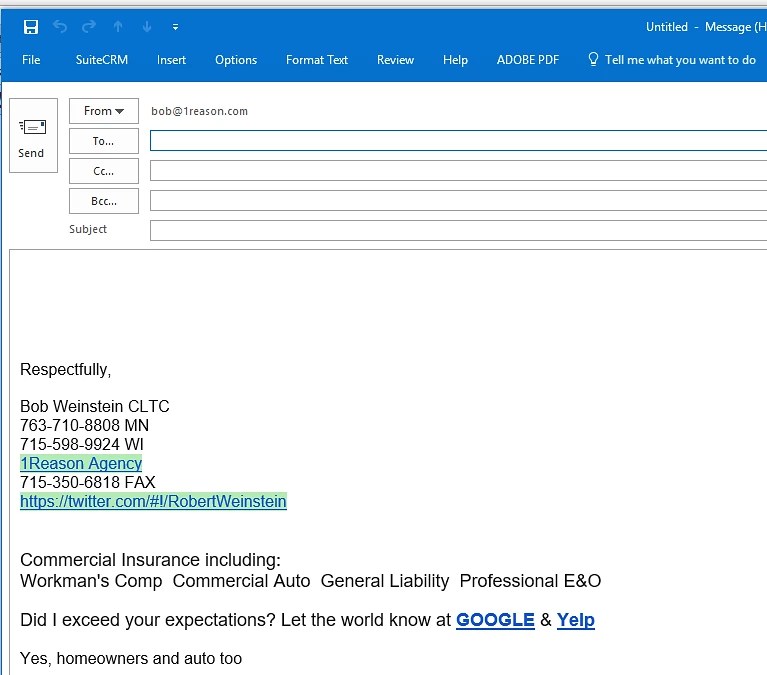
Task: Click the Previous Item up arrow
Action: coord(119,27)
